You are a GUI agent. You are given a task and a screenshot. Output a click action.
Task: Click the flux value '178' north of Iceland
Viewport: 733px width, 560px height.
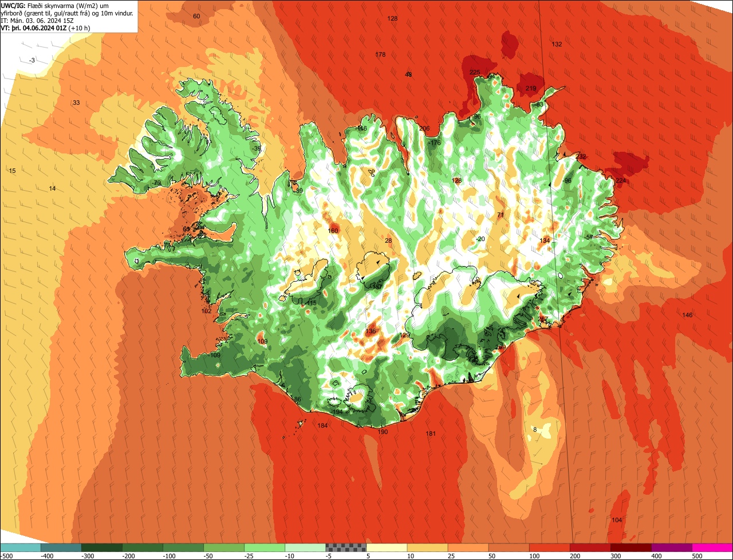380,54
